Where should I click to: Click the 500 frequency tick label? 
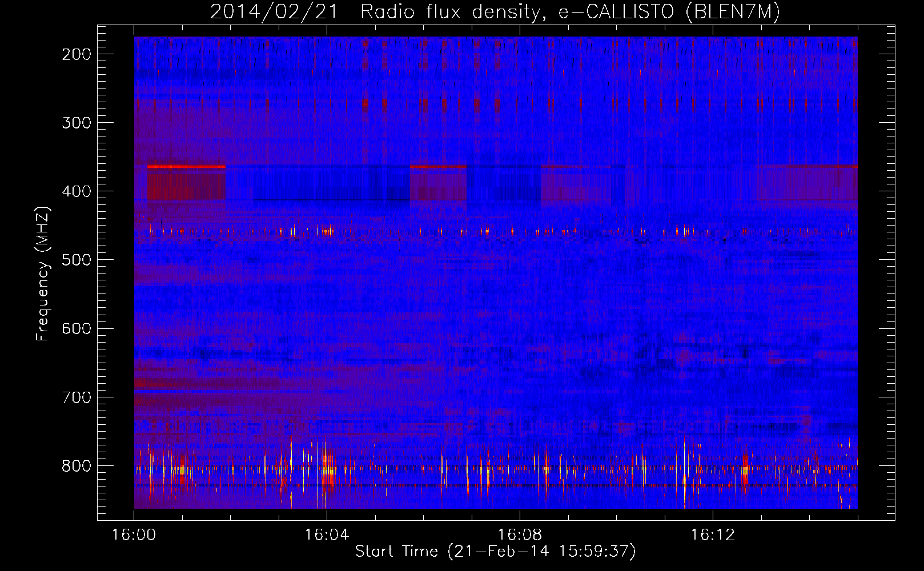click(x=77, y=260)
